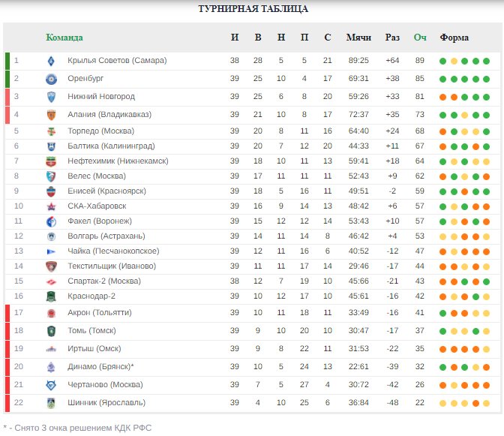Click the Shinnik (Yaroslavl) team logo

[x=51, y=403]
